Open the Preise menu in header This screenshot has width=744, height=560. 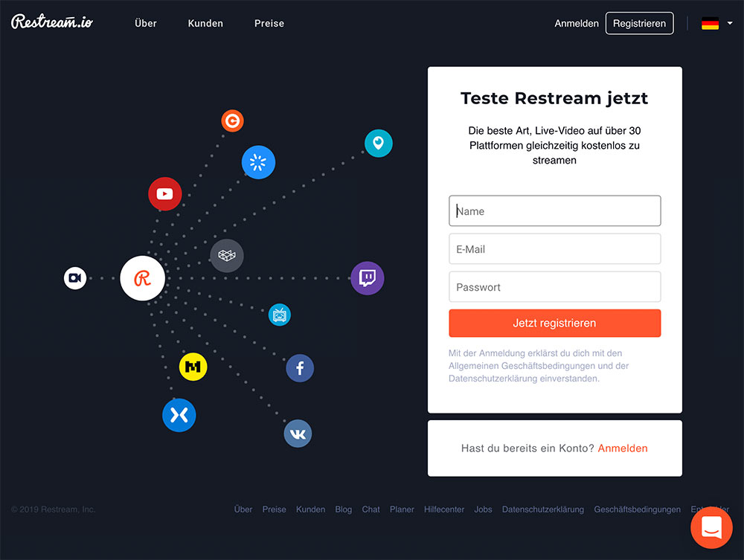[x=269, y=24]
